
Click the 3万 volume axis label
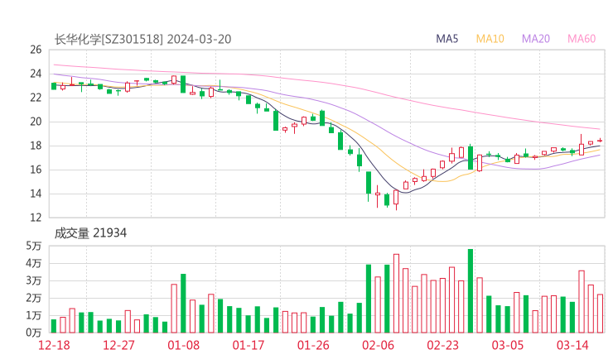point(34,280)
